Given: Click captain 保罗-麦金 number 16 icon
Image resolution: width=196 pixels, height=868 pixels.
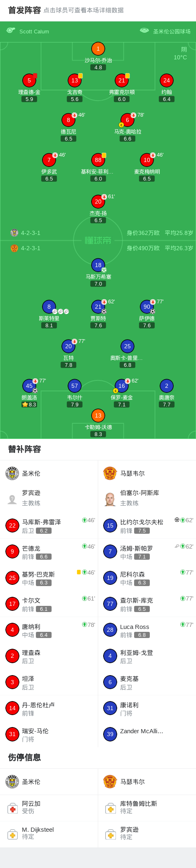Looking at the screenshot, I should (121, 386).
